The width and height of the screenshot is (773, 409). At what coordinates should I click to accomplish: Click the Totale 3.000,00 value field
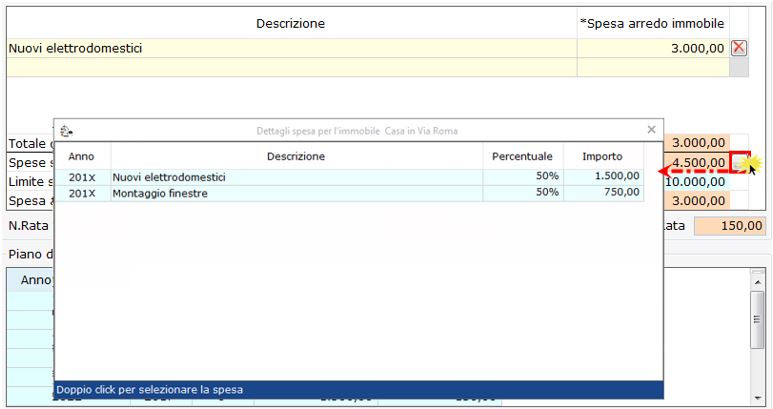pos(696,143)
